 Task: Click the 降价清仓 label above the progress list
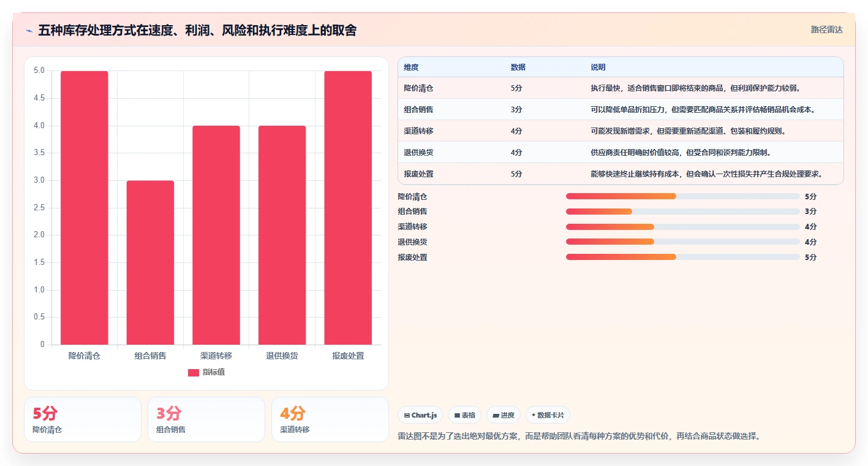412,197
